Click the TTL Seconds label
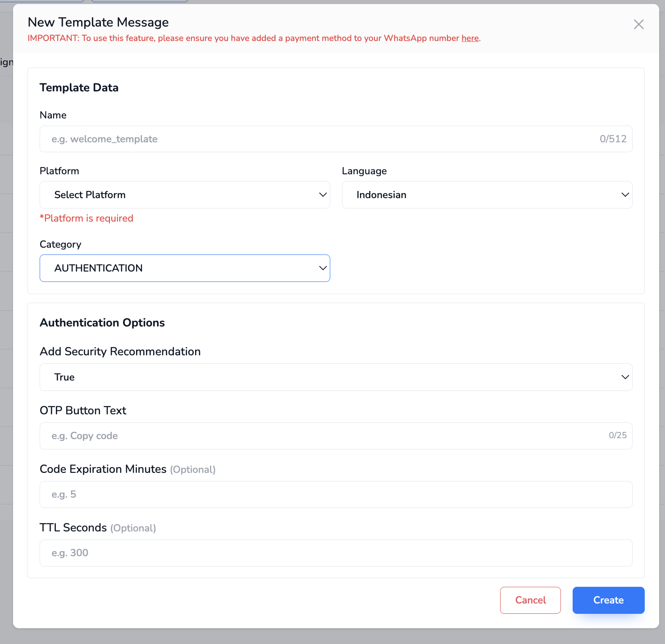 pos(73,528)
